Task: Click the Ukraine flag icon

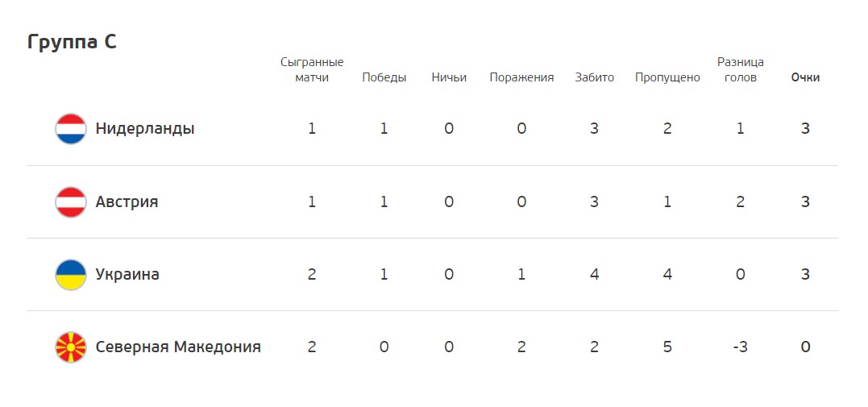Action: tap(71, 275)
